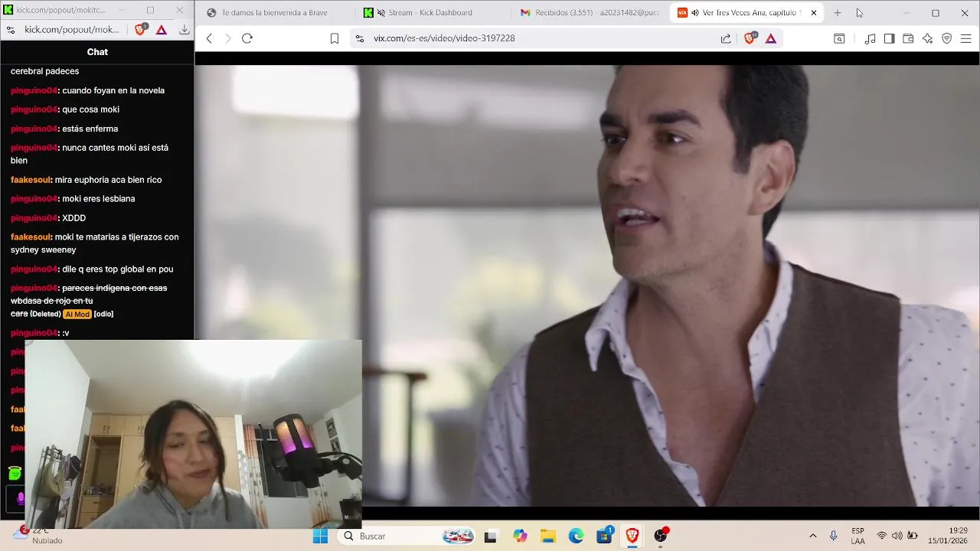The height and width of the screenshot is (551, 980).
Task: Click Brave browser icon in taskbar
Action: (632, 536)
